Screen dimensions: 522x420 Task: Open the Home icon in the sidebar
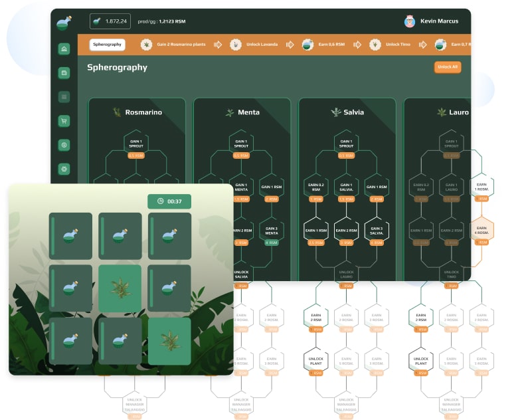64,49
